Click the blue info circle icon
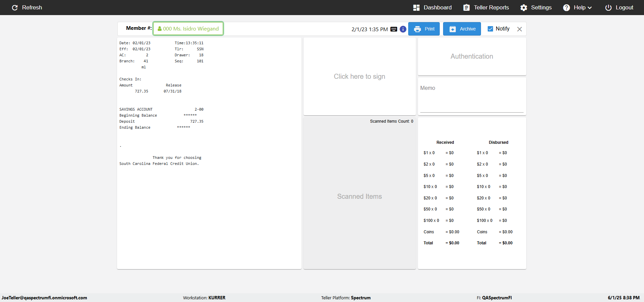The width and height of the screenshot is (644, 302). (x=403, y=29)
